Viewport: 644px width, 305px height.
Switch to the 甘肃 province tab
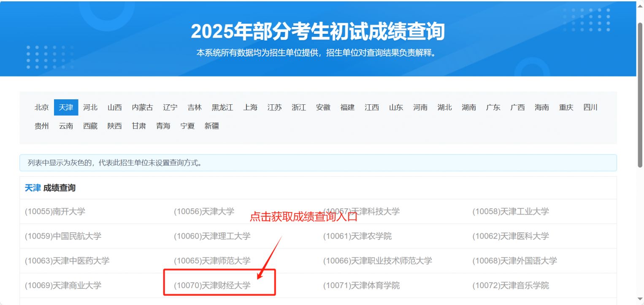click(x=139, y=126)
